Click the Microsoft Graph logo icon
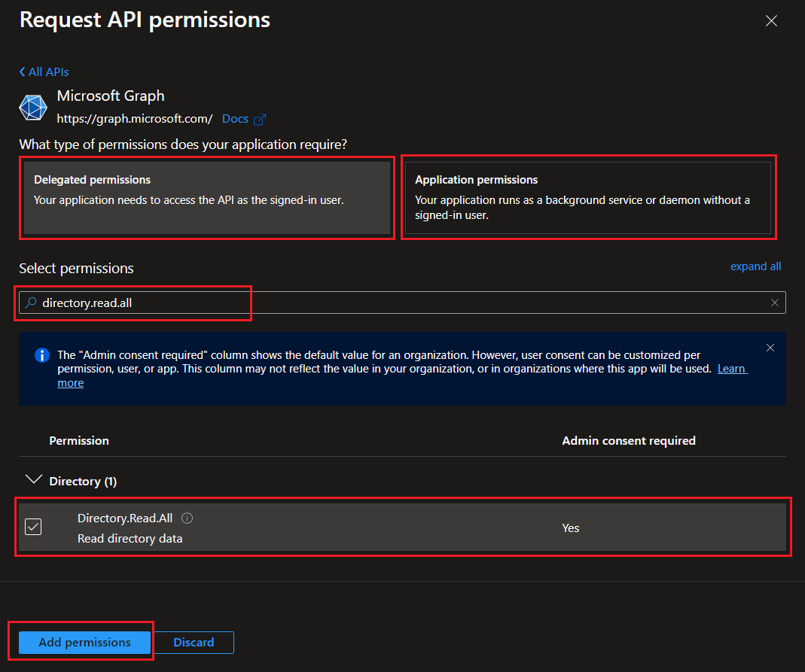 coord(33,108)
